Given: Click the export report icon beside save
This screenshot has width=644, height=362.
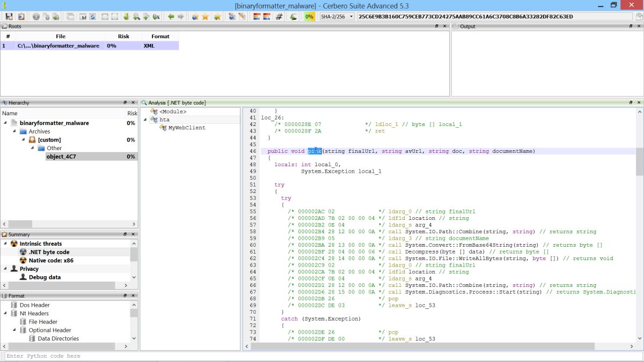Looking at the screenshot, I should click(x=21, y=17).
